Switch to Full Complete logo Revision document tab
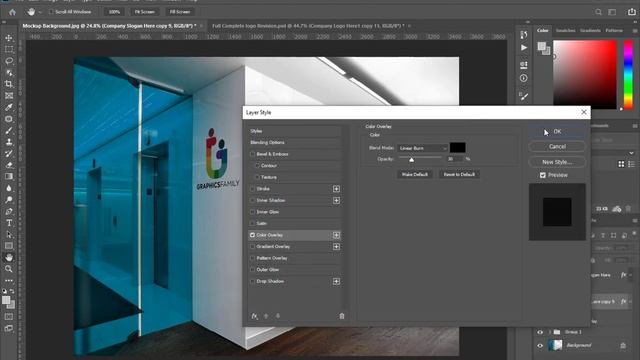This screenshot has width=640, height=360. [x=308, y=26]
